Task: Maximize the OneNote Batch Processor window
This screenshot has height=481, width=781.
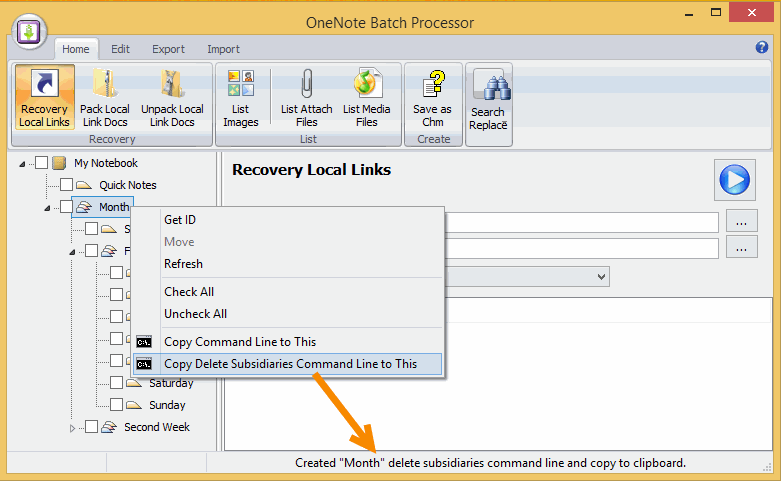Action: click(x=716, y=13)
